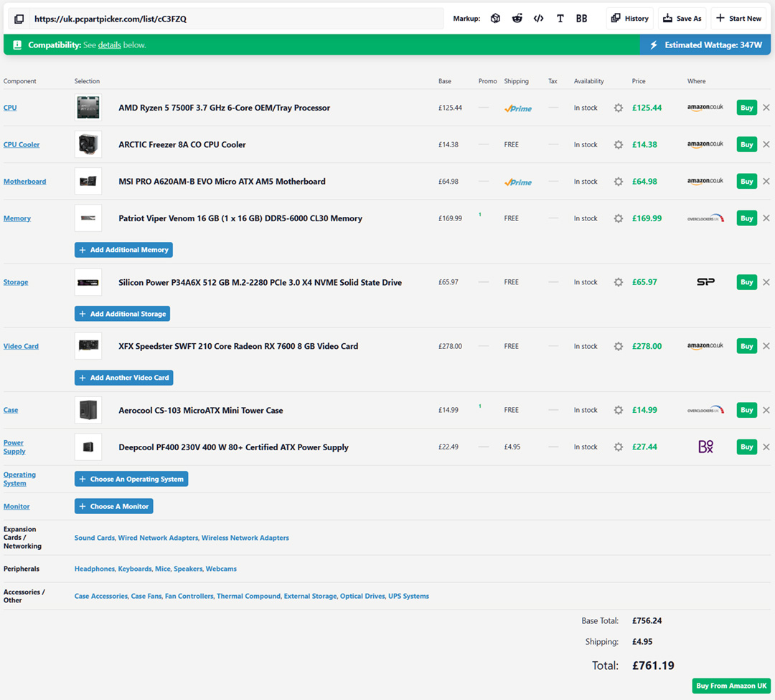Open the History button
Viewport: 775px width, 700px height.
(630, 18)
